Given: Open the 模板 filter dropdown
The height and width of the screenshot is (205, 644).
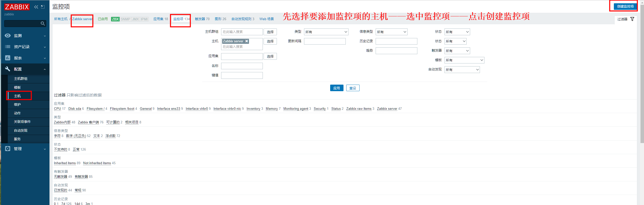Looking at the screenshot, I should point(464,60).
